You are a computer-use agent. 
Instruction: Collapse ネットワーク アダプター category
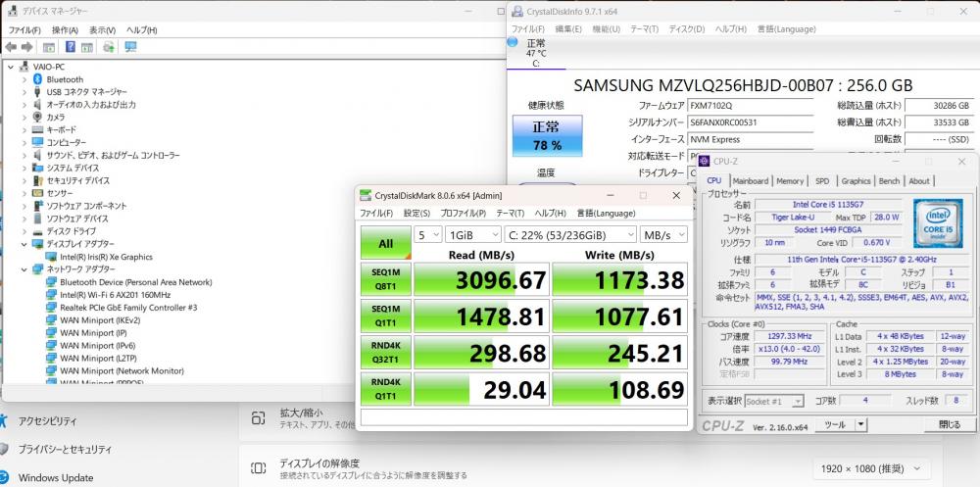pos(24,268)
